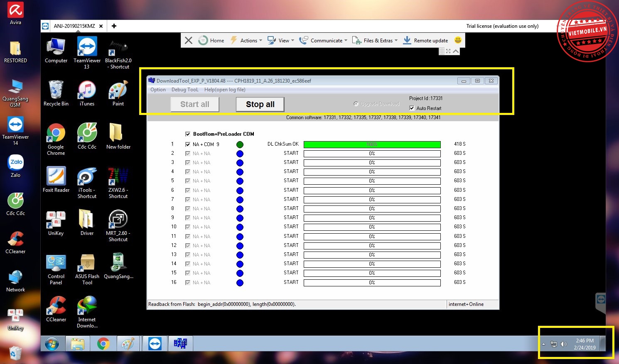Open iTools shortcut icon
The width and height of the screenshot is (619, 364).
(87, 183)
